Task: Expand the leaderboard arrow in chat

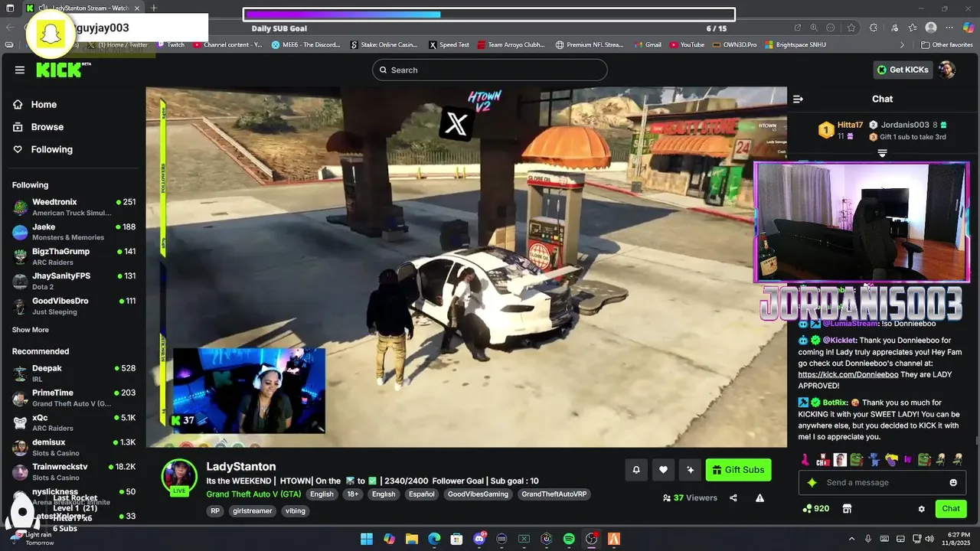Action: tap(882, 154)
